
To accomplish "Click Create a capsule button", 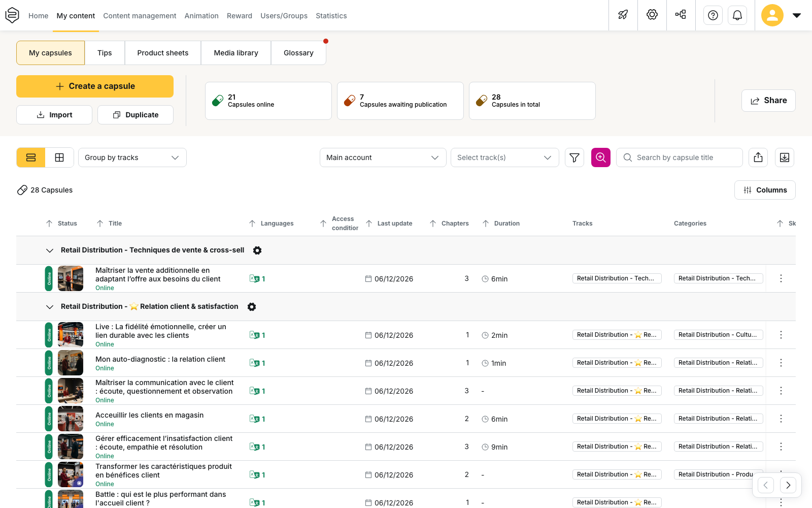I will point(95,86).
